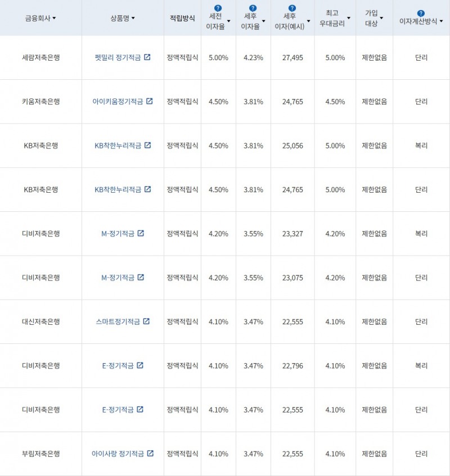Click help icon above 세전 이자율 header

click(x=218, y=8)
